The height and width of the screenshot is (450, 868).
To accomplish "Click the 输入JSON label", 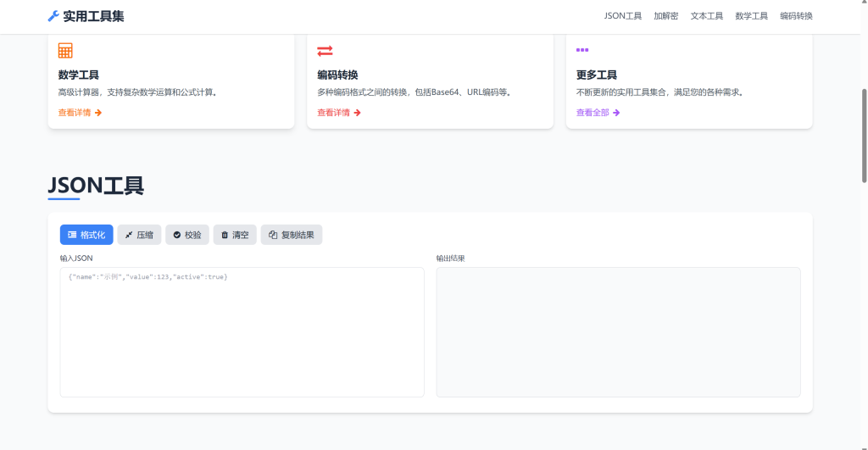I will pyautogui.click(x=76, y=258).
